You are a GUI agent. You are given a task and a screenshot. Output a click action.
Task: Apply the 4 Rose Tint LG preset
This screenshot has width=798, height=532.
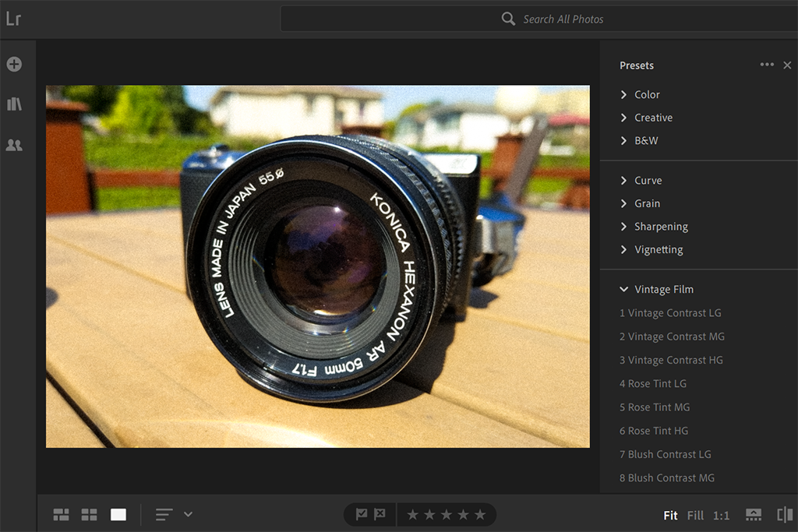click(653, 383)
